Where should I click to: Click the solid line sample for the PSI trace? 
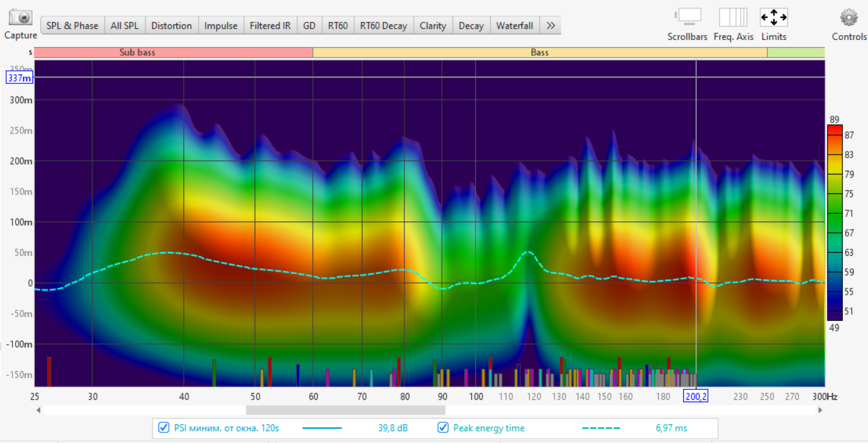coord(322,428)
